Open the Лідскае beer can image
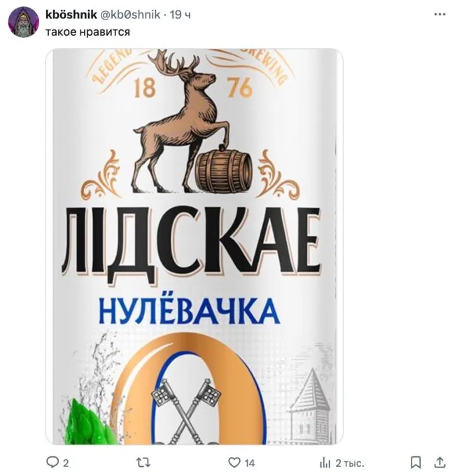 point(194,246)
